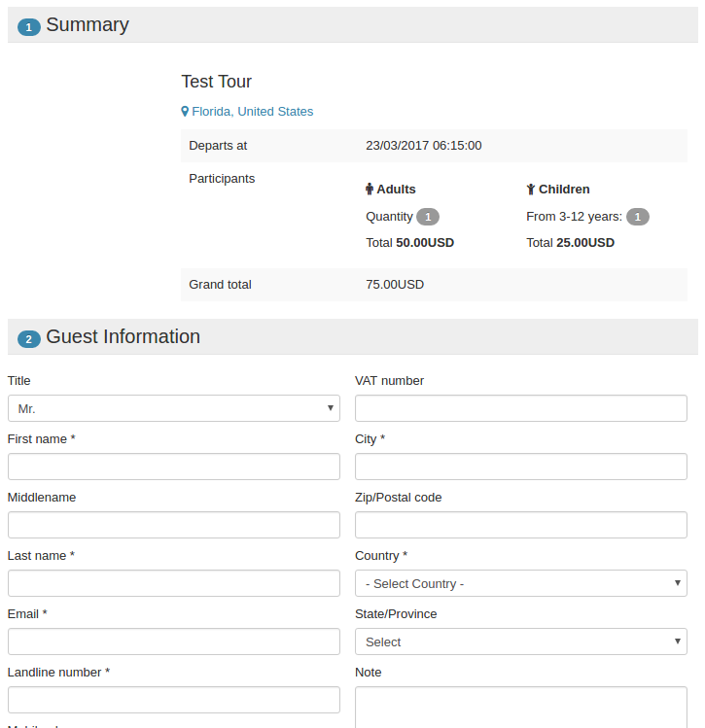The width and height of the screenshot is (705, 728).
Task: Focus the First name field
Action: pyautogui.click(x=174, y=467)
